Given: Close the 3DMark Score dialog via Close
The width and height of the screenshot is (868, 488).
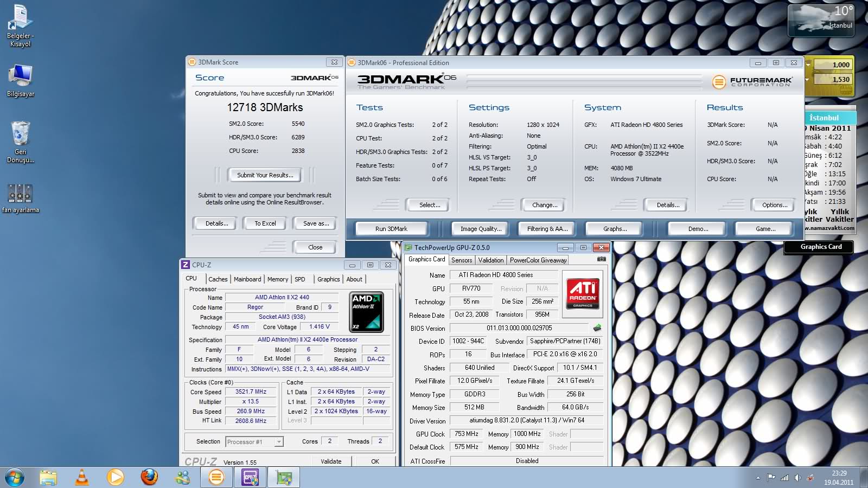Looking at the screenshot, I should tap(315, 247).
